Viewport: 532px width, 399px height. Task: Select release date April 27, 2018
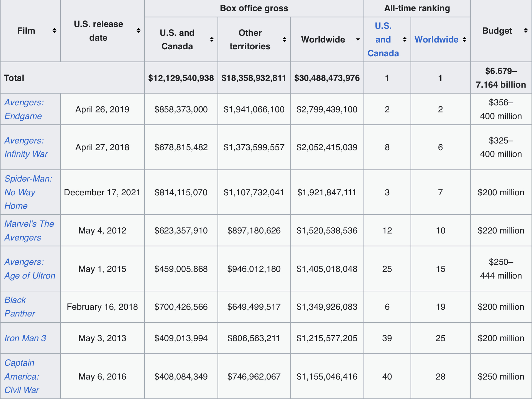(102, 147)
